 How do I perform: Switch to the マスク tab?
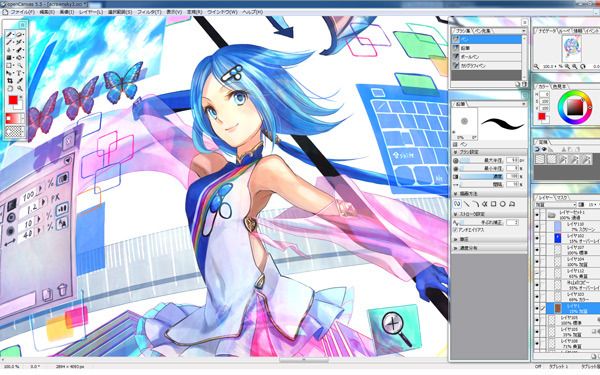tap(561, 197)
